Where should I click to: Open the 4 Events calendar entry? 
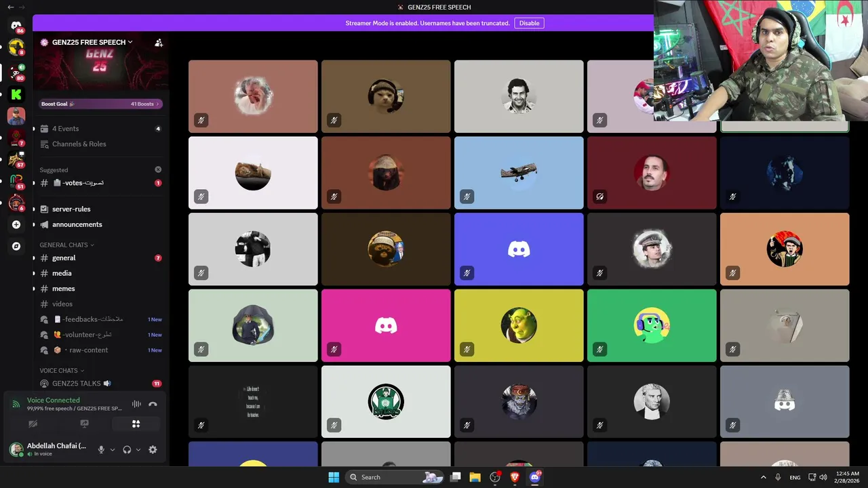tap(100, 129)
